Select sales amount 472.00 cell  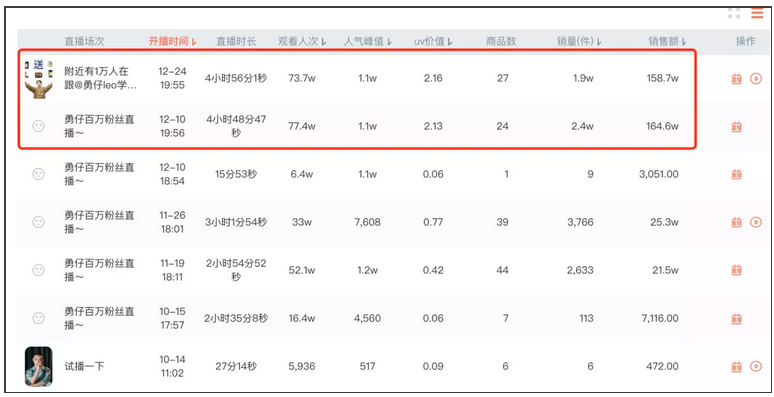[662, 366]
